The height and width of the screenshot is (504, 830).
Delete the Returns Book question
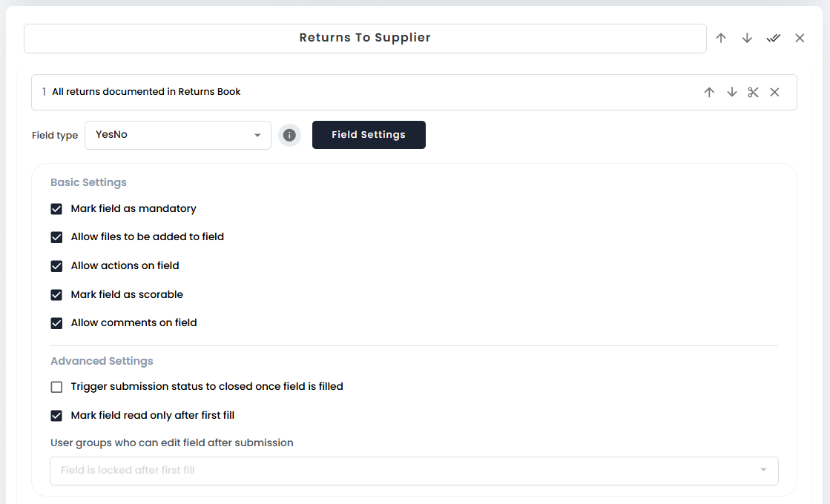click(774, 92)
